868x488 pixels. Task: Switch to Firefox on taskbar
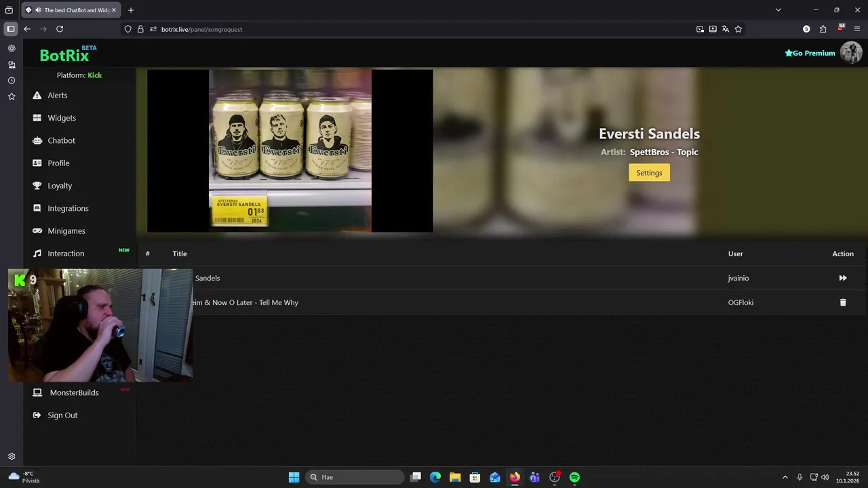pos(515,477)
